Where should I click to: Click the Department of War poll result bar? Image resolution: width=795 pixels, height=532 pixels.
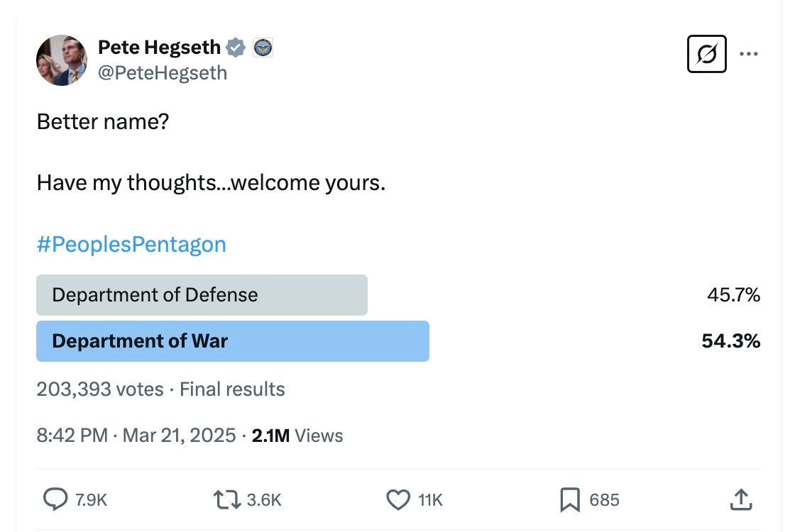(233, 341)
